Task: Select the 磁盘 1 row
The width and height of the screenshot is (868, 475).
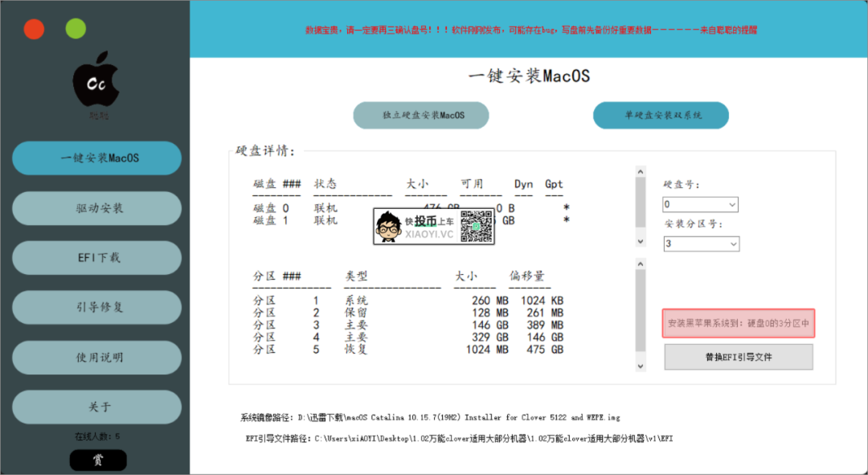Action: (411, 220)
